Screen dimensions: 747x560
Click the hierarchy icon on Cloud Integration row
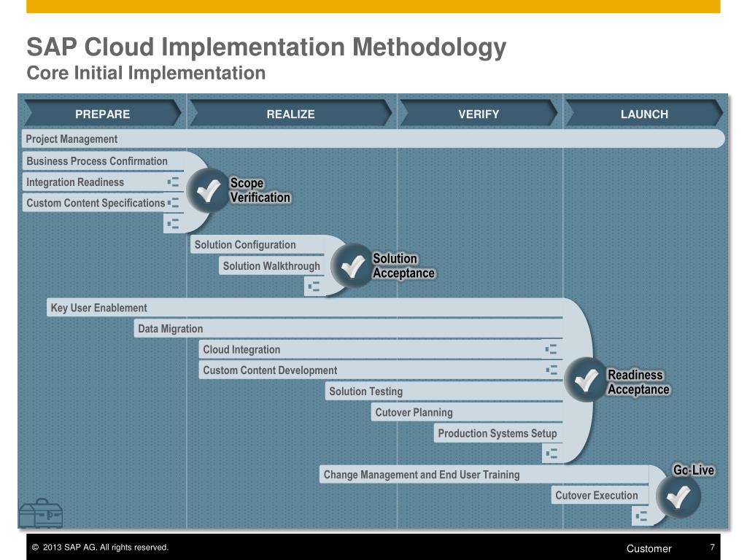tap(551, 349)
